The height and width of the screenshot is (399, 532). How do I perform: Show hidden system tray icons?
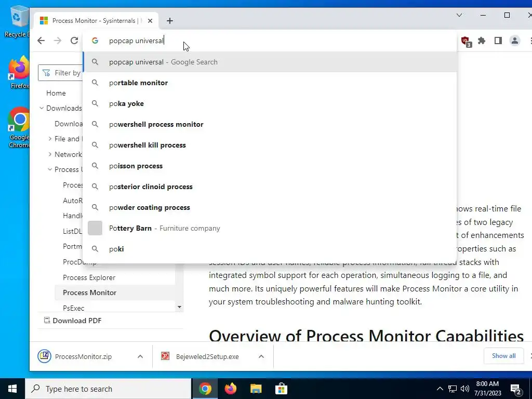pos(440,389)
